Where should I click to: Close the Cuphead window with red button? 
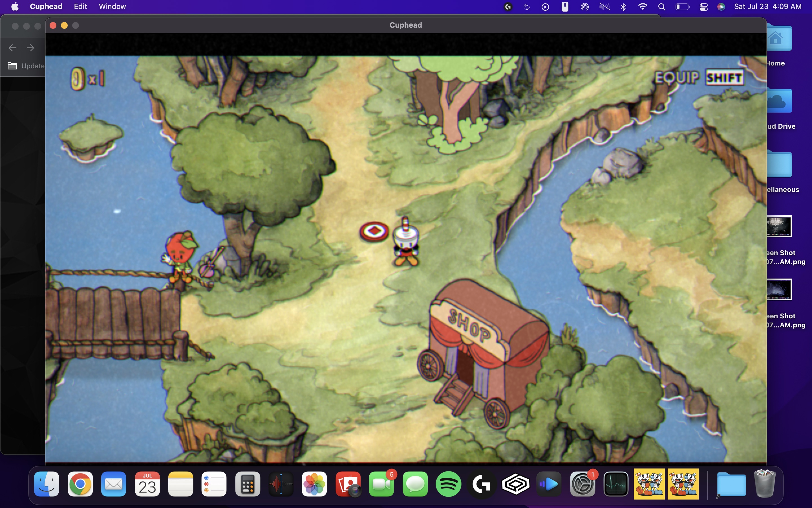point(53,25)
